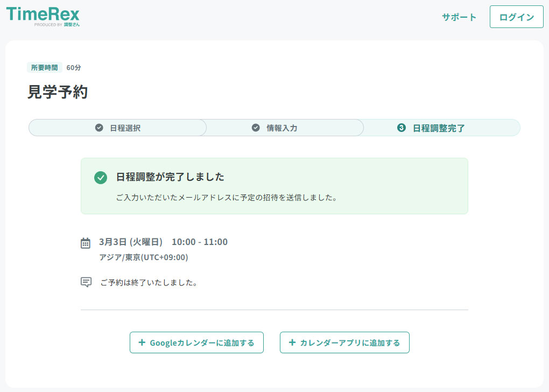This screenshot has width=549, height=392.
Task: Click the plus icon on Googleカレンダー button
Action: pos(142,342)
